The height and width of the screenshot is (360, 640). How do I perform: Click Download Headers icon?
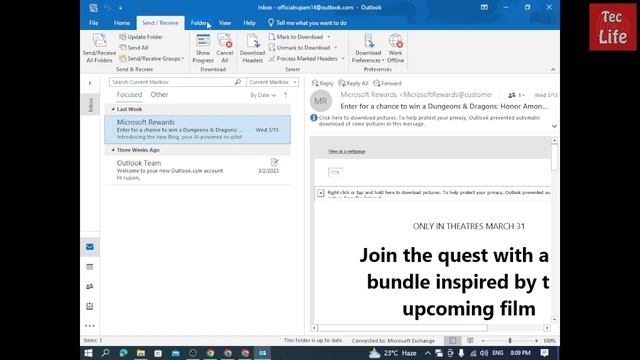252,48
